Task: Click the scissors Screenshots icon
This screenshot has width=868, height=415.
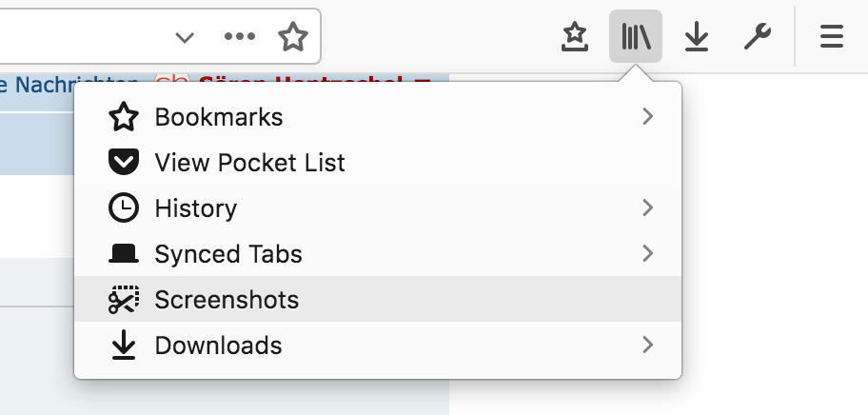Action: click(124, 300)
